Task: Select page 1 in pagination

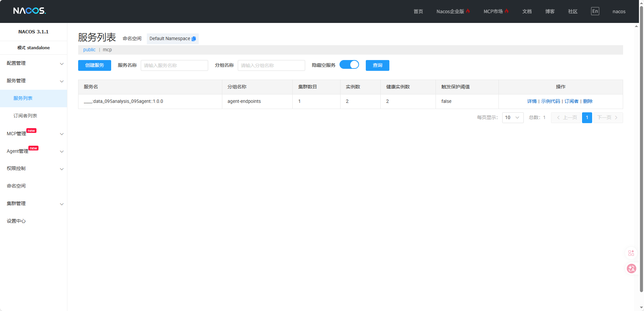Action: coord(587,117)
